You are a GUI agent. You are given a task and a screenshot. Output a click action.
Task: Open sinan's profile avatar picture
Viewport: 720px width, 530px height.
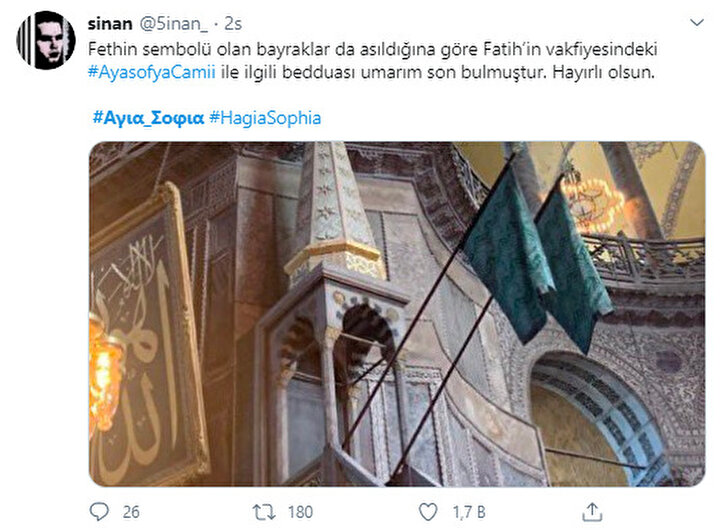(46, 40)
